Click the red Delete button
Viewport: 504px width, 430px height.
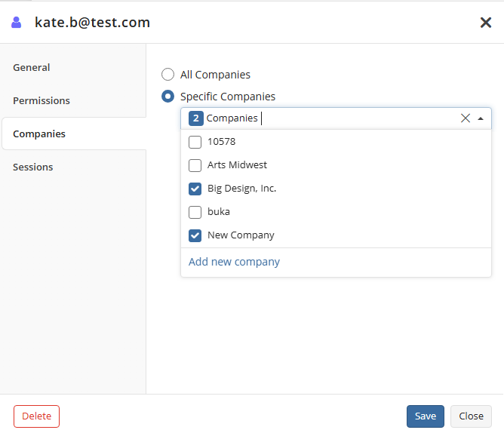click(37, 416)
